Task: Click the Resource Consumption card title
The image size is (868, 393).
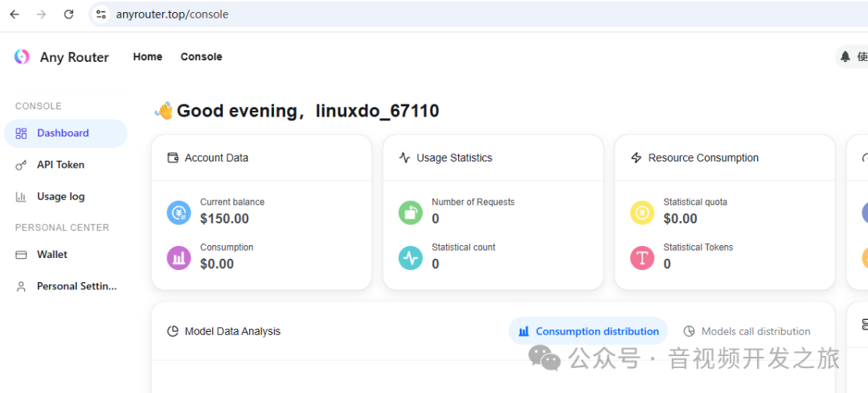Action: coord(703,158)
